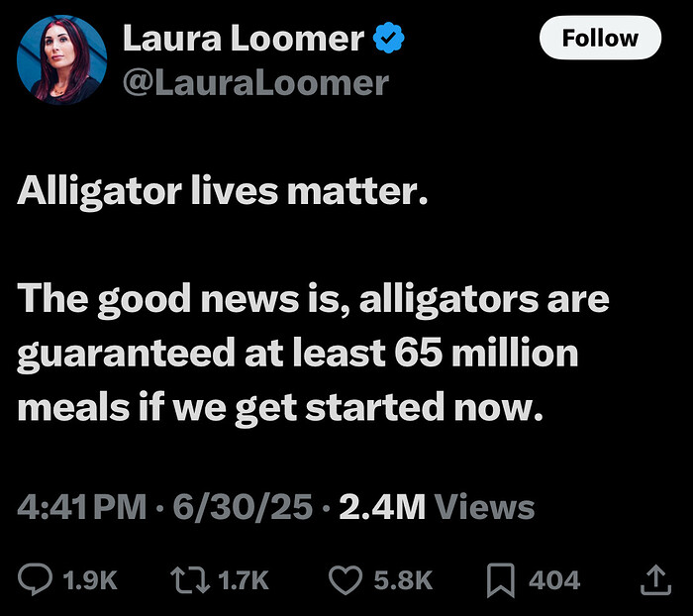Click the reply speech bubble icon
The width and height of the screenshot is (693, 616).
[x=35, y=578]
